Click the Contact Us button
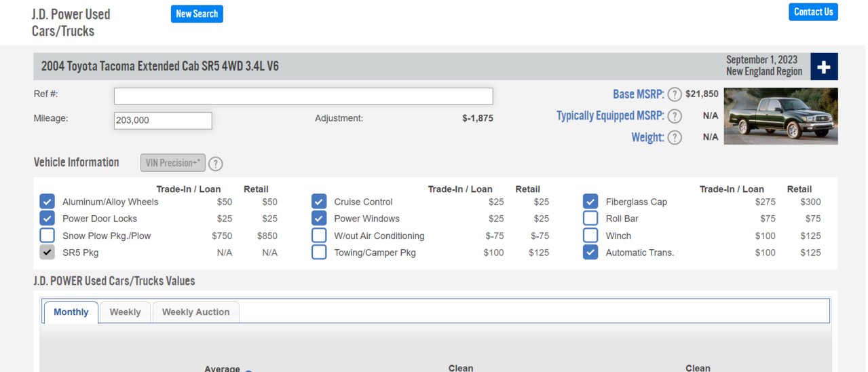 pos(813,12)
